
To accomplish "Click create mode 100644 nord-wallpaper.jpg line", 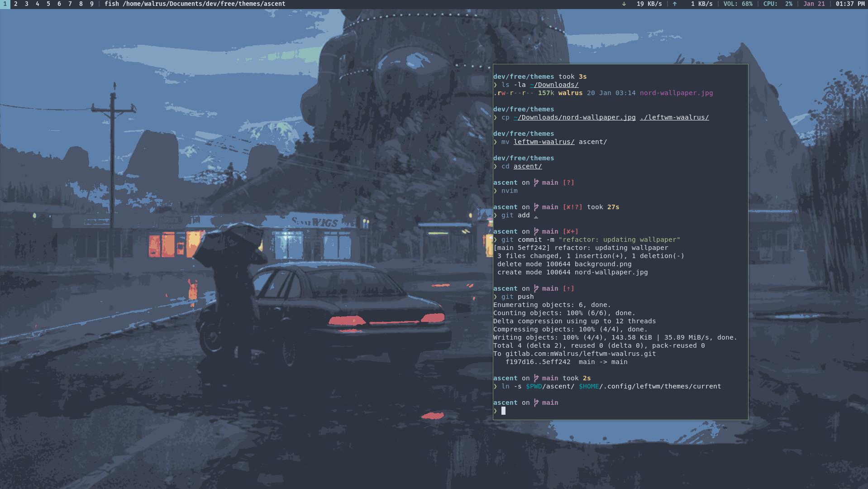I will tap(572, 273).
